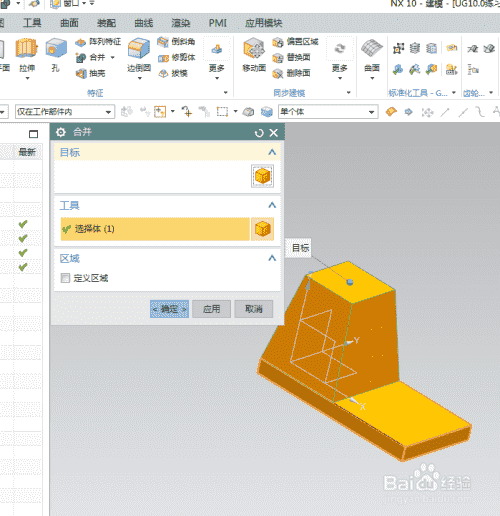Click the 确定 button
The image size is (500, 516).
tap(169, 309)
